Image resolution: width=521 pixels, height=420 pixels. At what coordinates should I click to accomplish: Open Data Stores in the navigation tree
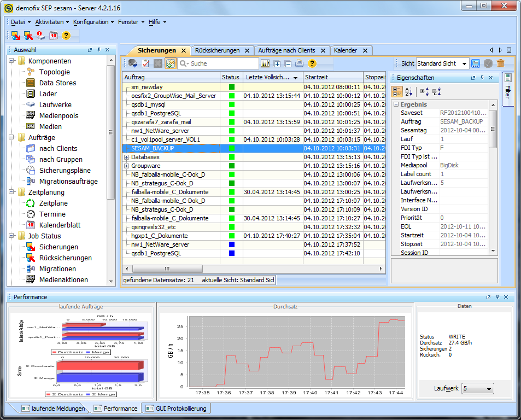click(57, 83)
